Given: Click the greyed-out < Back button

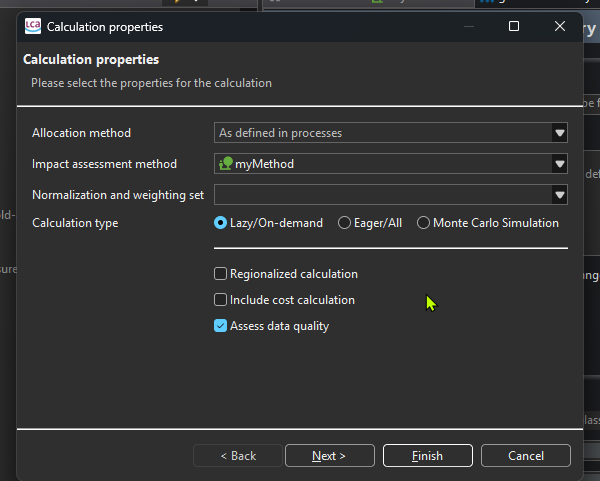Looking at the screenshot, I should tap(238, 456).
